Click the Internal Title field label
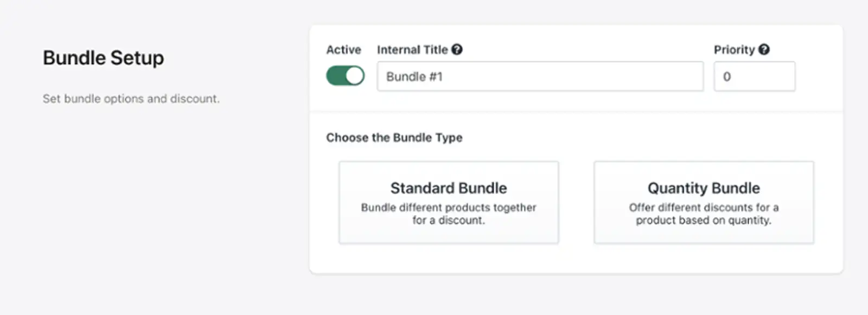Viewport: 868px width, 315px height. [412, 50]
